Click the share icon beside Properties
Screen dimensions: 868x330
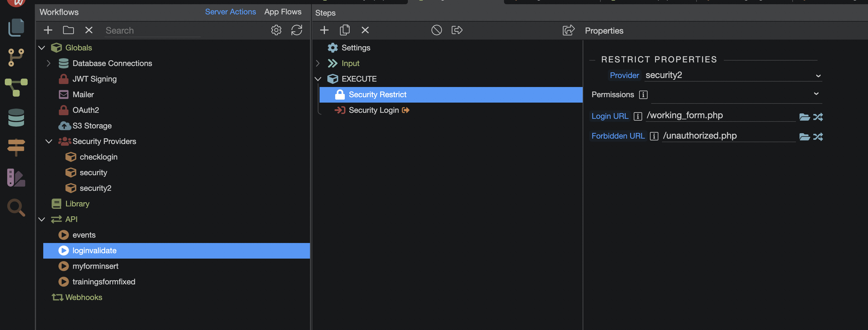569,30
